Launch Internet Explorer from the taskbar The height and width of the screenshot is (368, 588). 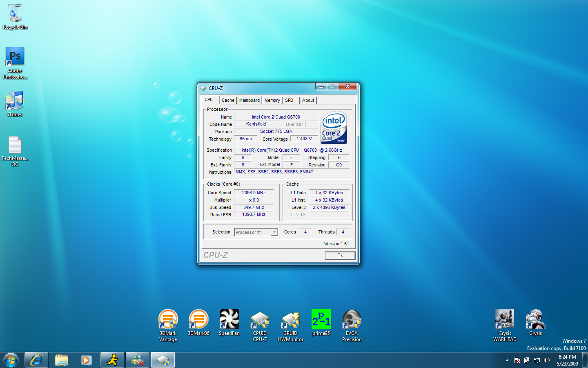[x=36, y=360]
